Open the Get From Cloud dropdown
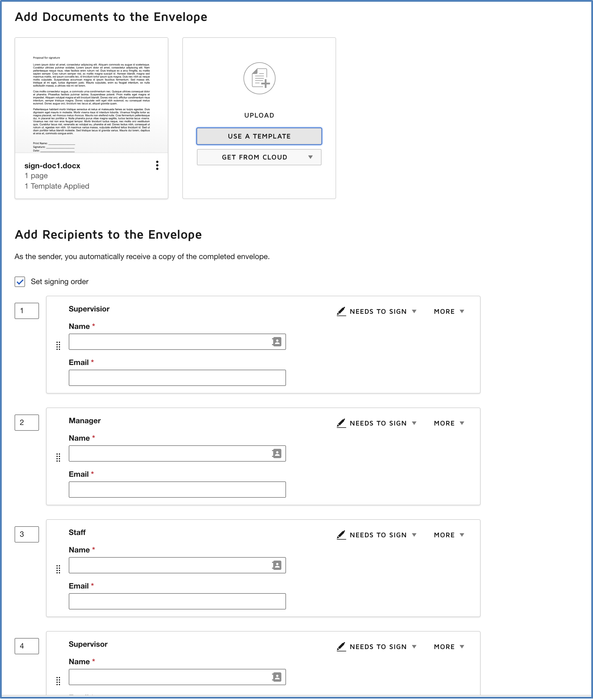Viewport: 593px width, 700px height. click(259, 157)
